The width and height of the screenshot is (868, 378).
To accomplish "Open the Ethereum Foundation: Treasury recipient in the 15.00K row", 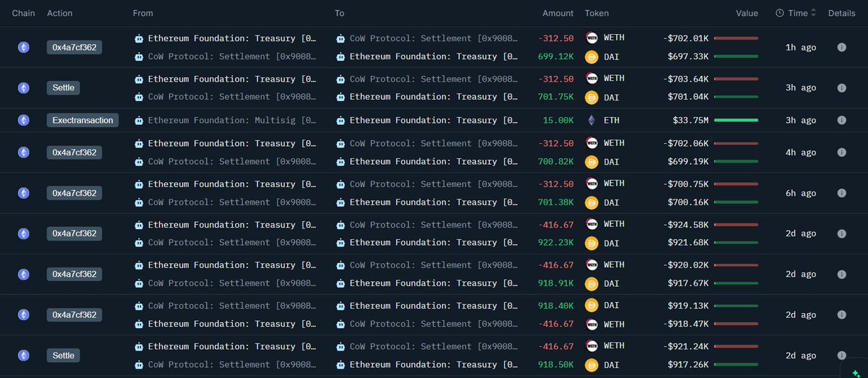I will tap(433, 120).
